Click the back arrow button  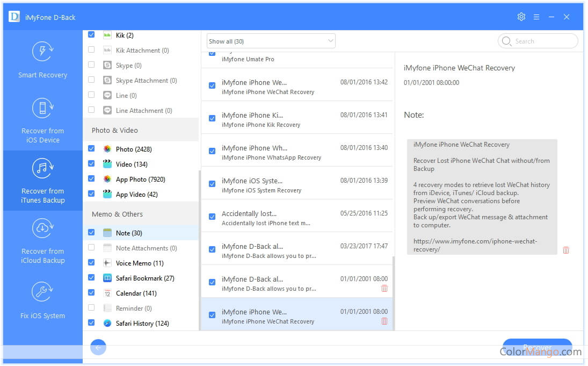(x=98, y=347)
